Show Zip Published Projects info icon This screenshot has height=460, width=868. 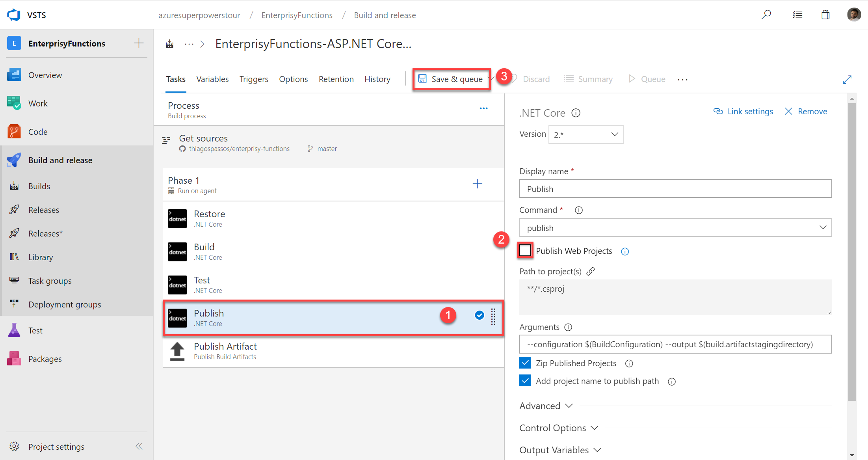click(x=629, y=363)
